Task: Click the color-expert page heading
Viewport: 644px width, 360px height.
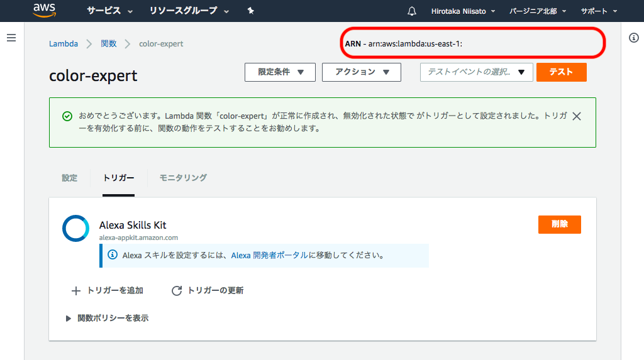Action: point(93,76)
